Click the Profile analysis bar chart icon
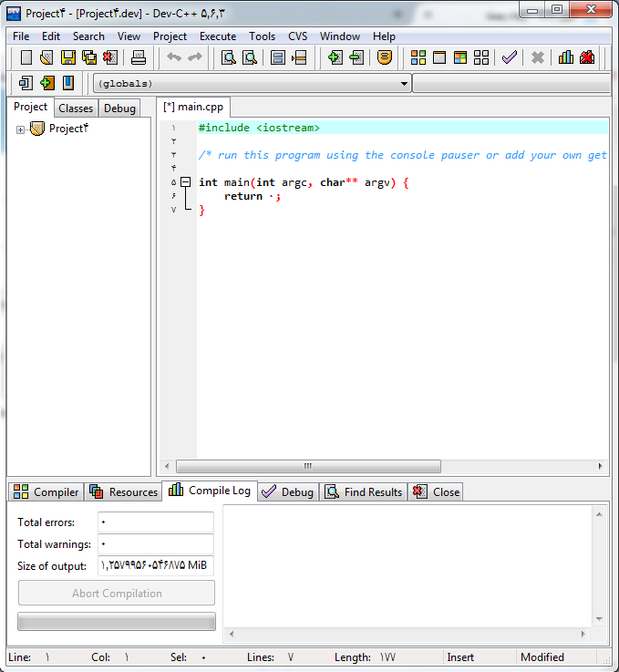 [566, 57]
